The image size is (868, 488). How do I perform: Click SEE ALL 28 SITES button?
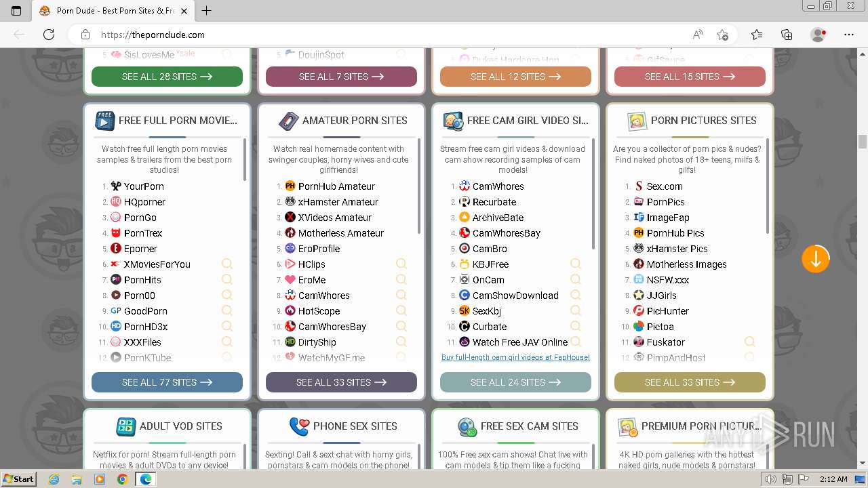pos(167,77)
